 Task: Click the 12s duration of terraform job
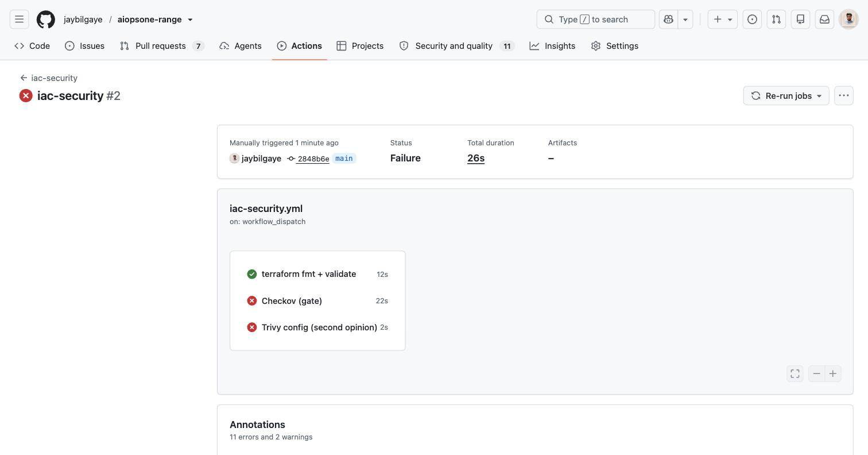[x=382, y=274]
